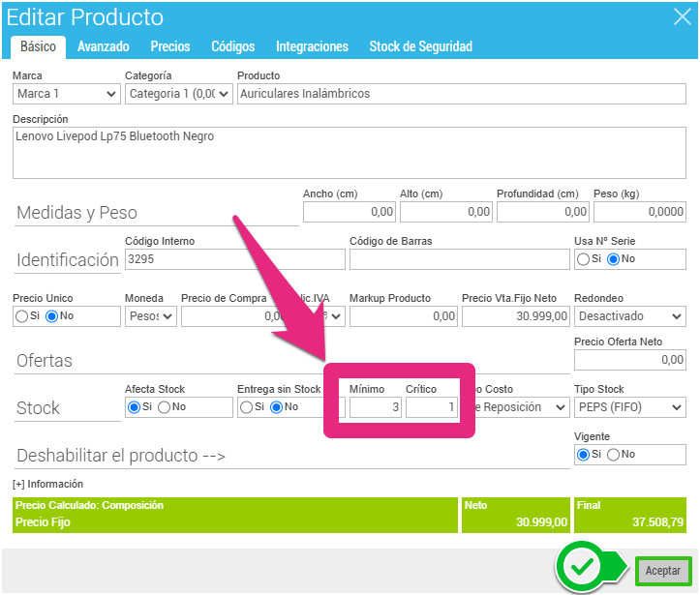Open the Moneda dropdown

[x=151, y=316]
